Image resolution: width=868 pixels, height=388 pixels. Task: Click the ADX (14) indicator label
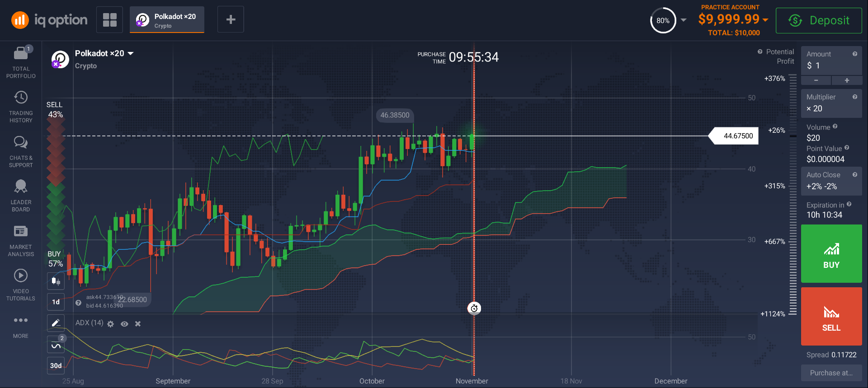pos(89,323)
